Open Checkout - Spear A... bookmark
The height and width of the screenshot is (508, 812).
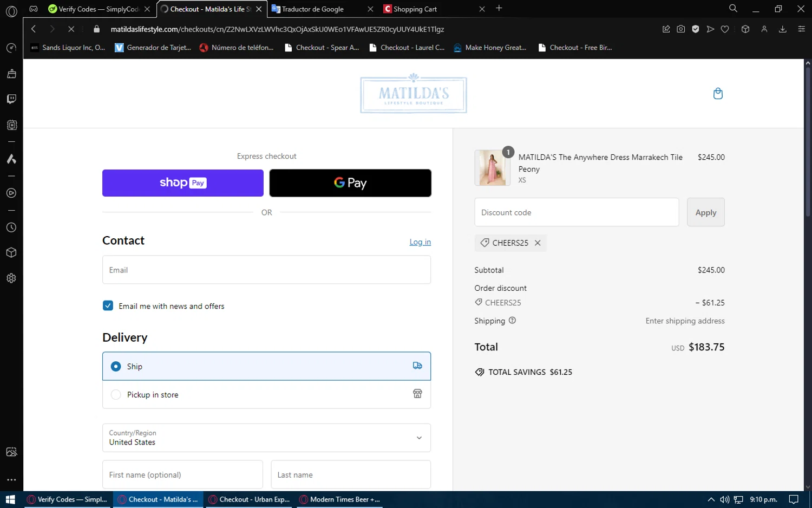(322, 48)
